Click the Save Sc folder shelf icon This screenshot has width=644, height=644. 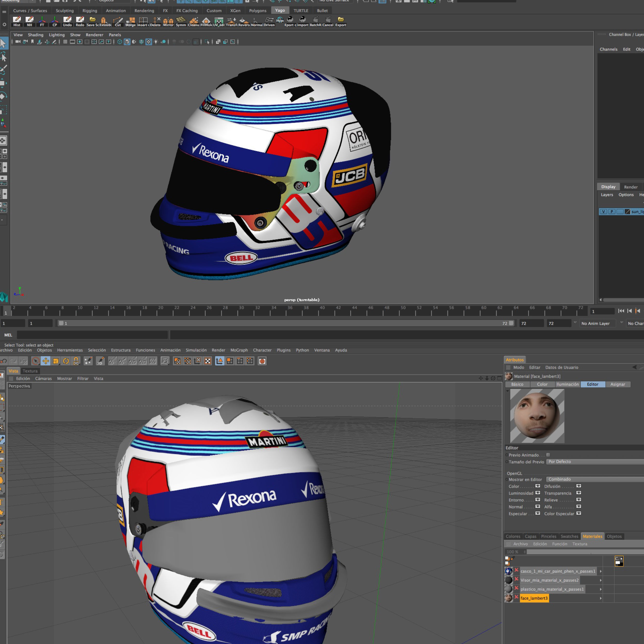pos(92,21)
